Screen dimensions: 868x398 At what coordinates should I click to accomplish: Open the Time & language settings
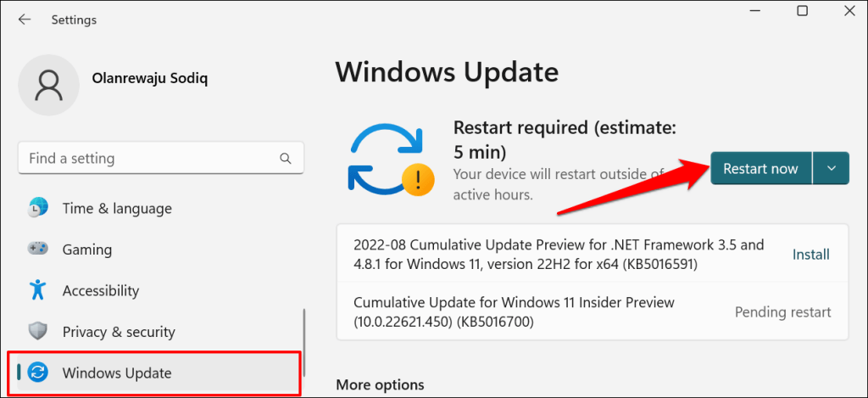tap(117, 208)
